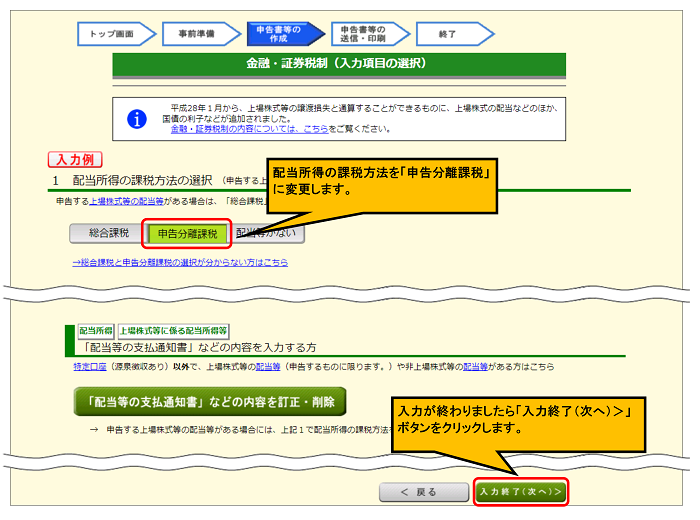Go to the トップ画面 step arrow
Screen dimensions: 700x520
tap(113, 34)
